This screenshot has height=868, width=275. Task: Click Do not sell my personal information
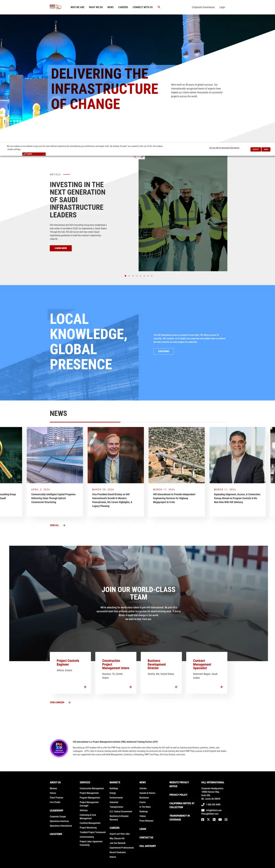pos(224,148)
